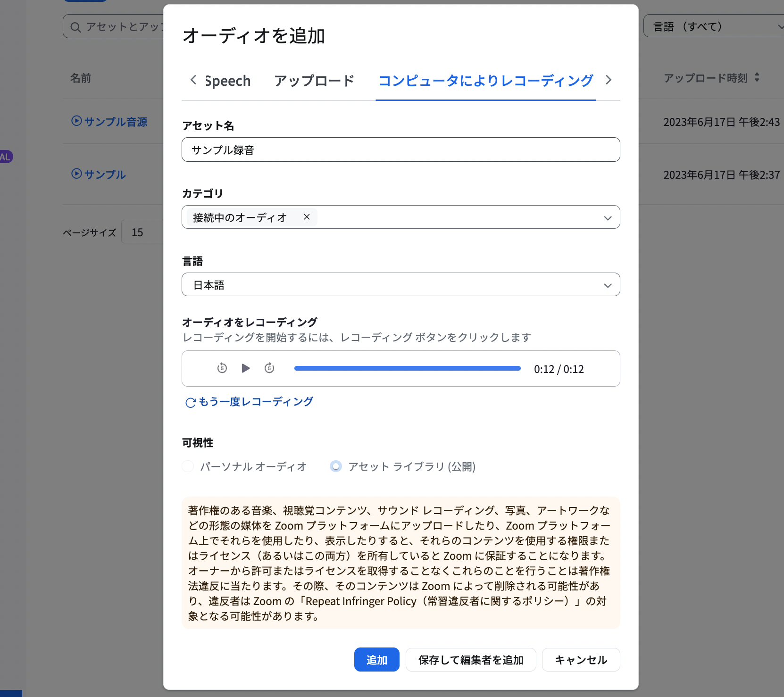Image resolution: width=784 pixels, height=697 pixels.
Task: Switch to the Speech tab
Action: (x=228, y=81)
